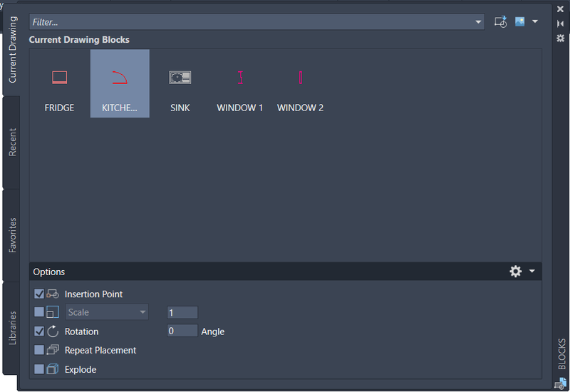Image resolution: width=570 pixels, height=392 pixels.
Task: Enable the Explode checkbox
Action: (39, 369)
